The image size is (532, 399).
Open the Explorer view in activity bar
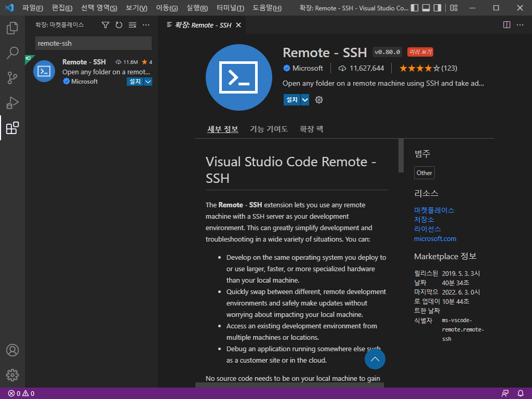(x=12, y=28)
